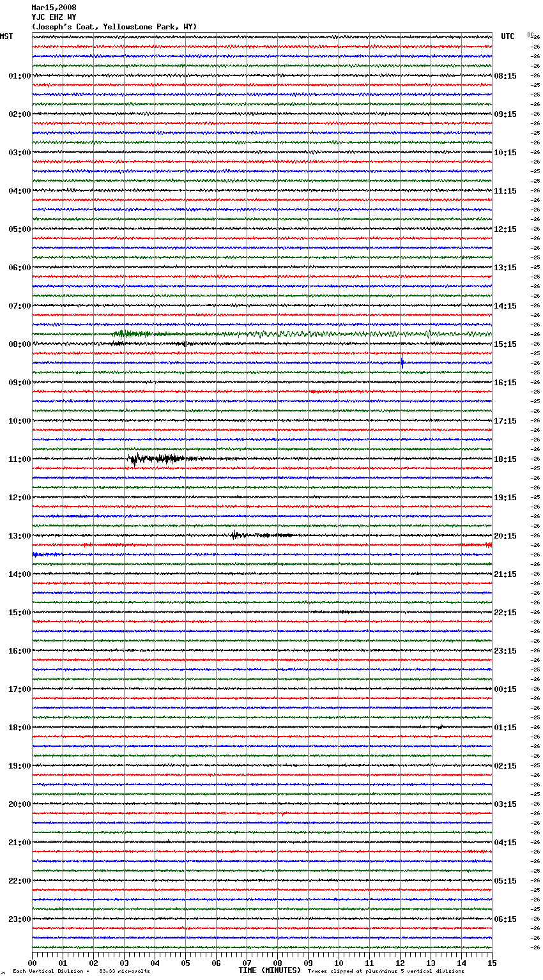Click the small black blip on the 18:00 trace
The width and height of the screenshot is (543, 980).
point(441,726)
